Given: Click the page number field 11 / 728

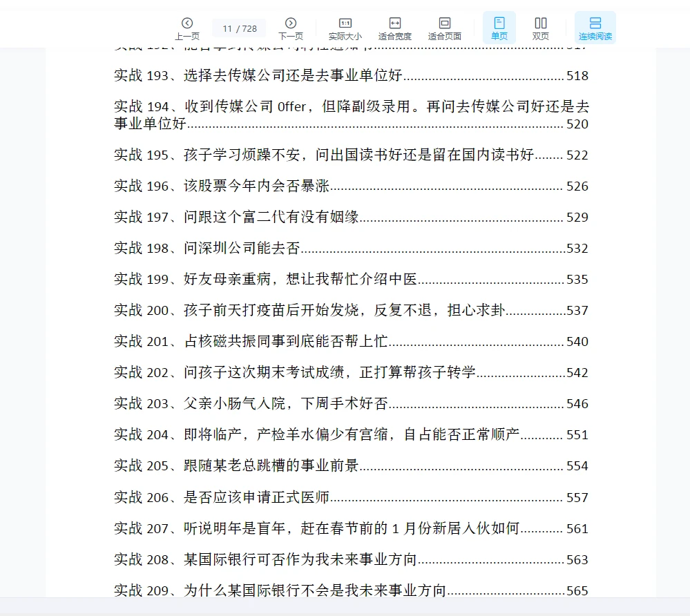Looking at the screenshot, I should 239,28.
